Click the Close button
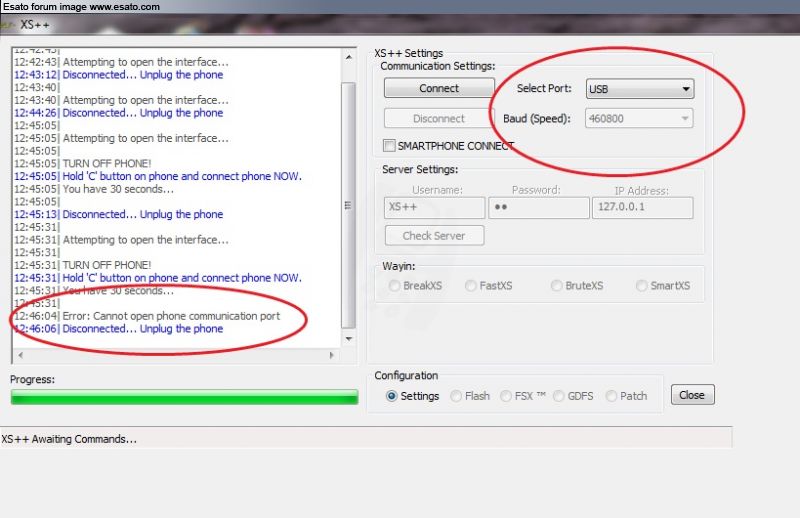The width and height of the screenshot is (800, 518). point(692,395)
